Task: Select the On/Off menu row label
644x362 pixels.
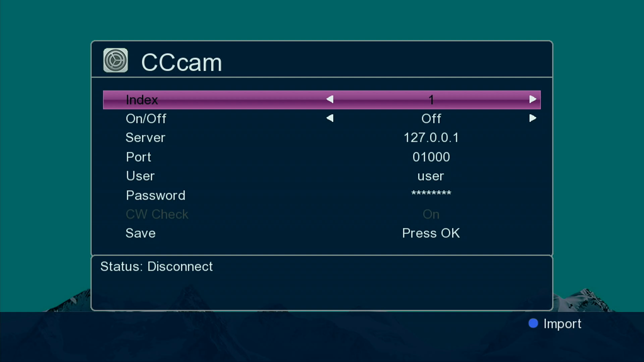Action: click(x=146, y=119)
